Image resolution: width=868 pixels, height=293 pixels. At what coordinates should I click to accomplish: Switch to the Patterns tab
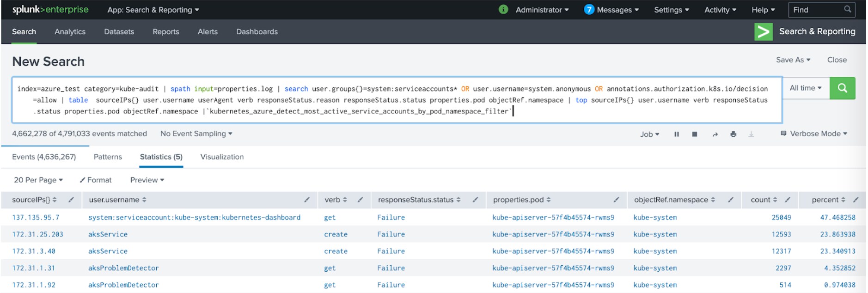[108, 157]
